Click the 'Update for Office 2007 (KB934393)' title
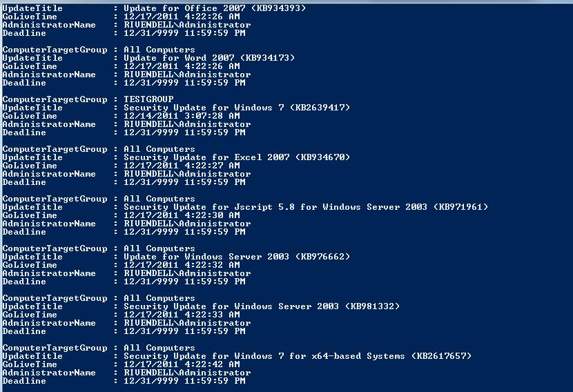Screen dimensions: 573x392 tap(215, 8)
